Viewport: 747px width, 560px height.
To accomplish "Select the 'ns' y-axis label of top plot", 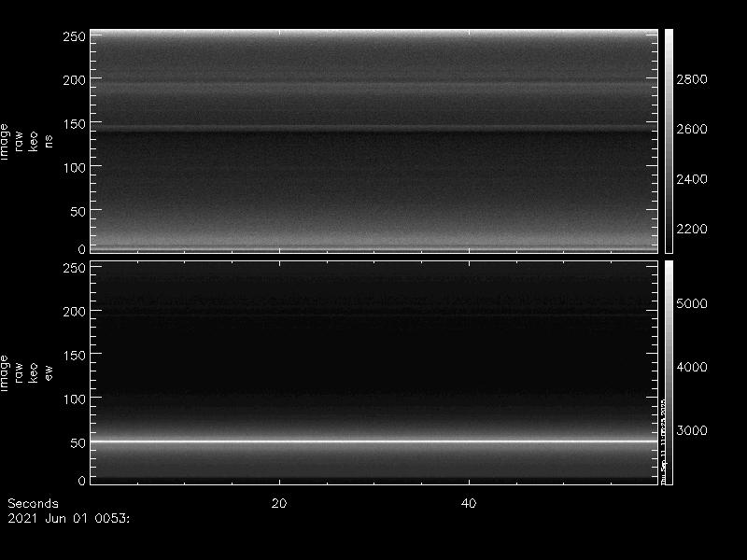I will [49, 147].
